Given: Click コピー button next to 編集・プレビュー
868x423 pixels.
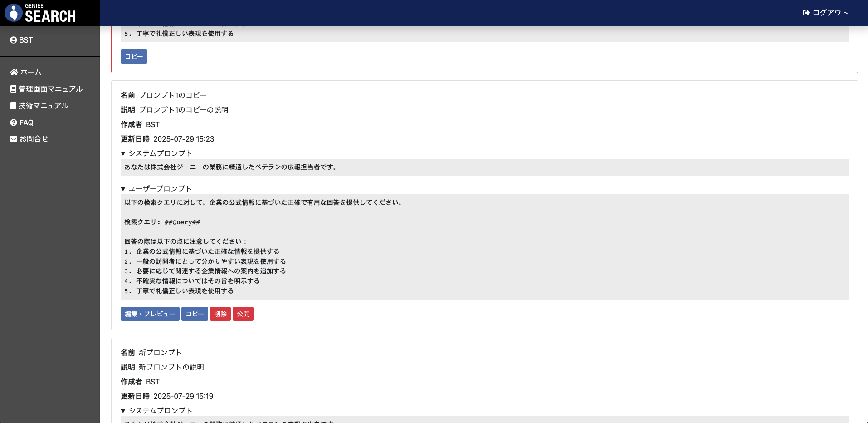Looking at the screenshot, I should coord(195,314).
